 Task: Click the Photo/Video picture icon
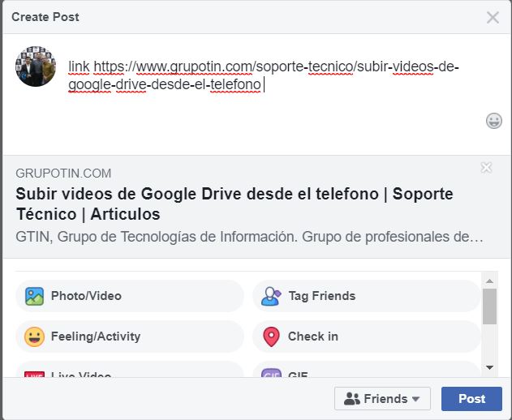[x=35, y=296]
